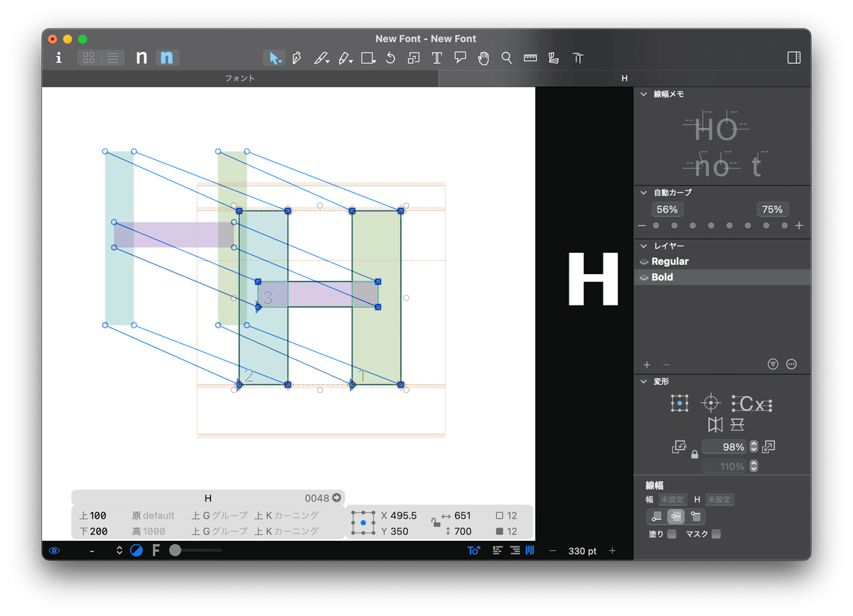
Task: Select the Scale tool
Action: pyautogui.click(x=414, y=58)
